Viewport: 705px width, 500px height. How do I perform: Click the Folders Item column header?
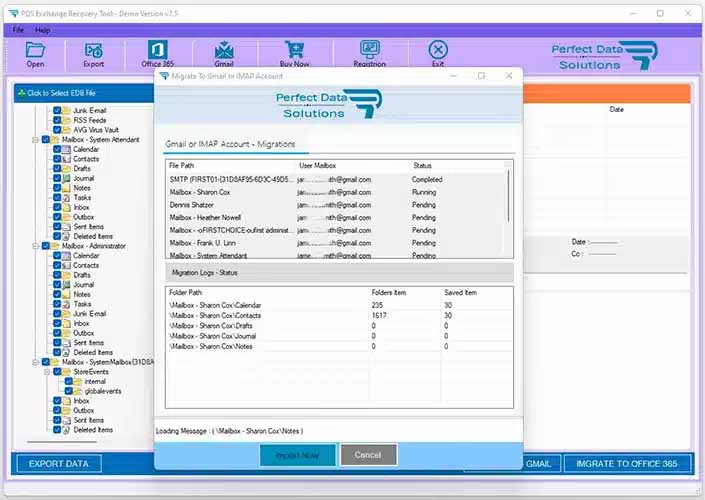click(388, 292)
